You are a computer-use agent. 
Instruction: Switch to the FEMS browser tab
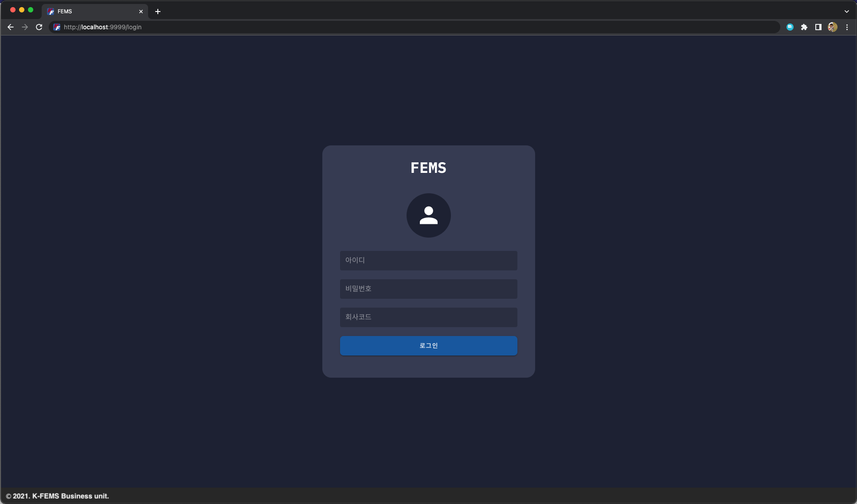[95, 12]
